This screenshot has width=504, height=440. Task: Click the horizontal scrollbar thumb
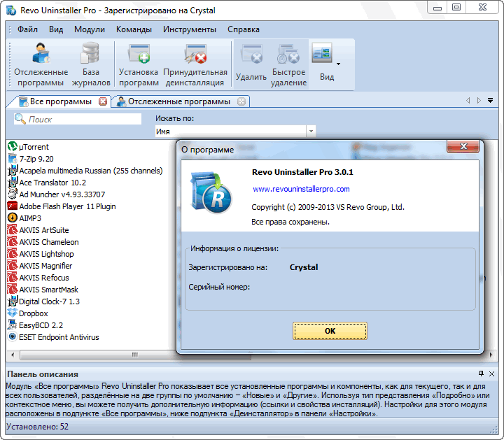[x=135, y=355]
